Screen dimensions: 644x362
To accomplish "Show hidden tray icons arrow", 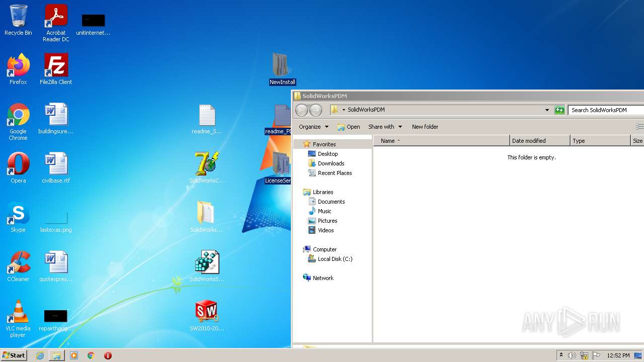I will coord(561,355).
